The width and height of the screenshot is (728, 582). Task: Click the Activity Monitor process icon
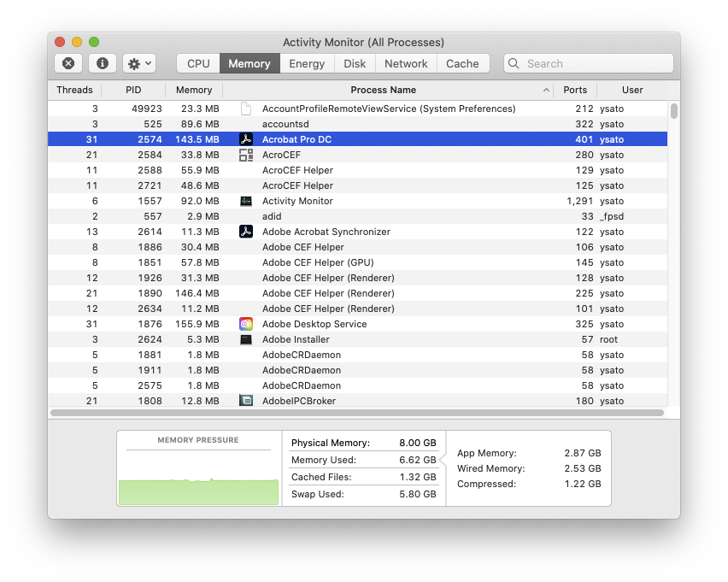tap(246, 201)
